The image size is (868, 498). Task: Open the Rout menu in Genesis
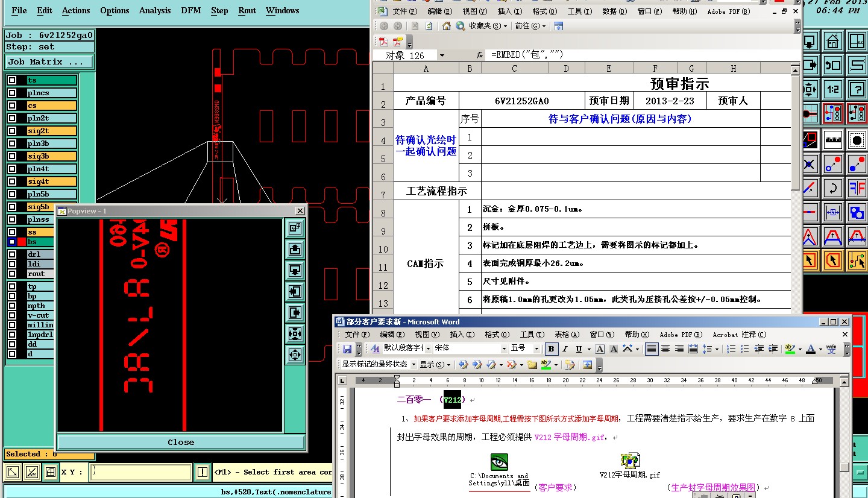(x=247, y=10)
